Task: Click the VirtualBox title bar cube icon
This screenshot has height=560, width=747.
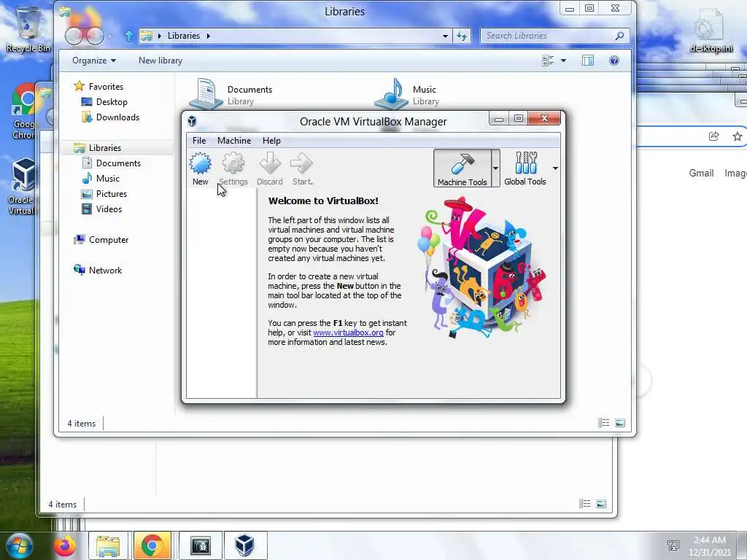Action: [x=192, y=121]
